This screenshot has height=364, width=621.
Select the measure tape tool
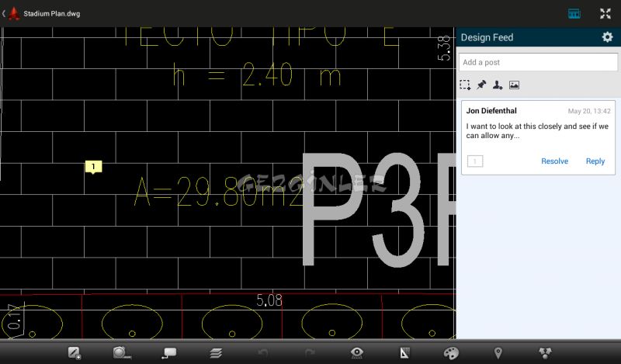122,352
